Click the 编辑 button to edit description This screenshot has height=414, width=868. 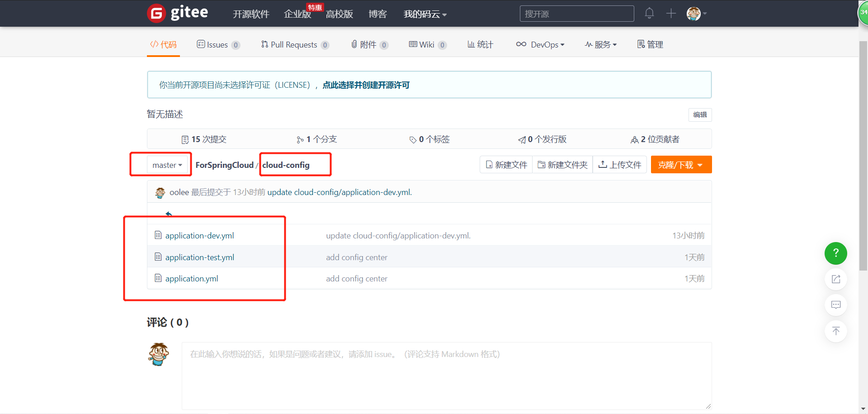(x=700, y=114)
